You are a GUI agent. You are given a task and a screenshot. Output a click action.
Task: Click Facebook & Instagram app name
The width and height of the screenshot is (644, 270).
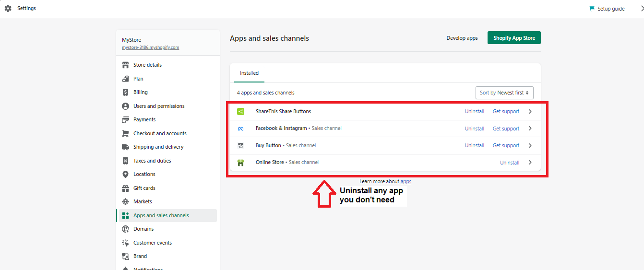point(281,128)
